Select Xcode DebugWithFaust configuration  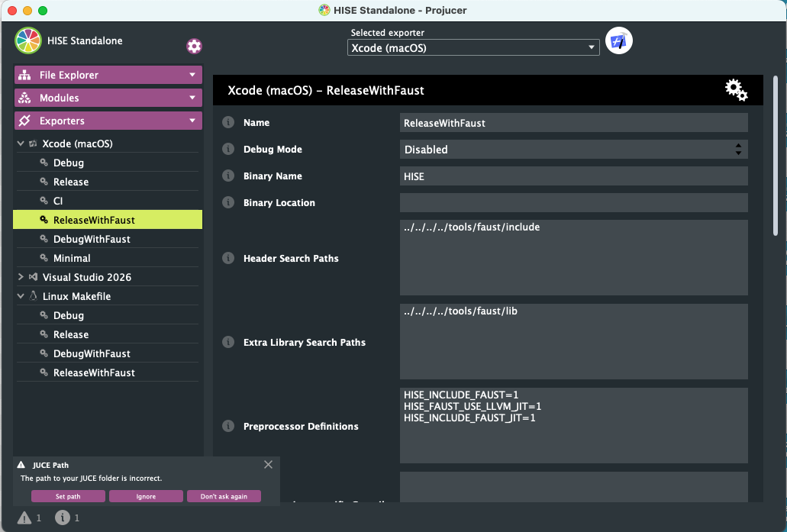(108, 239)
